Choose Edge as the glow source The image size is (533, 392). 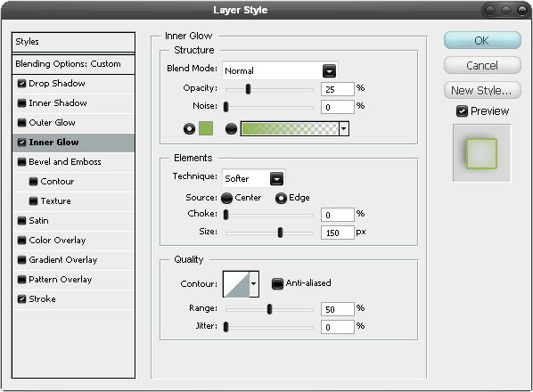(x=281, y=198)
